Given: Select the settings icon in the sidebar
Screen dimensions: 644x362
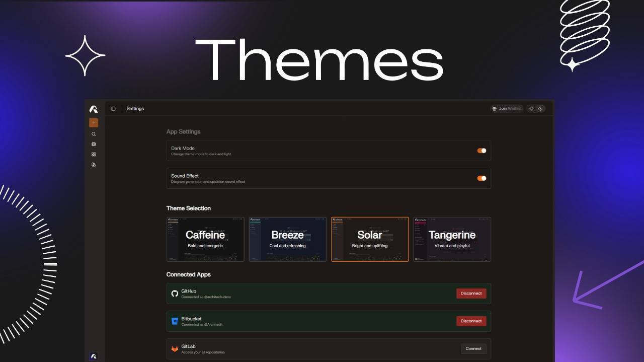Looking at the screenshot, I should [94, 144].
